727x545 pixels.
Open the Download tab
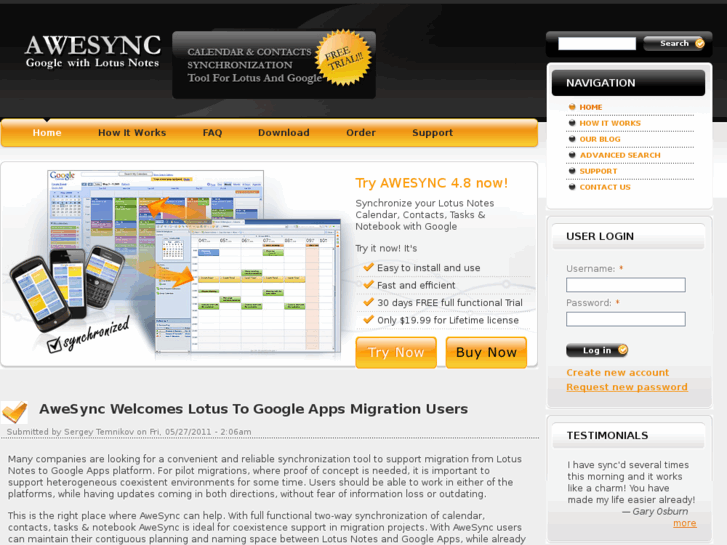(284, 133)
